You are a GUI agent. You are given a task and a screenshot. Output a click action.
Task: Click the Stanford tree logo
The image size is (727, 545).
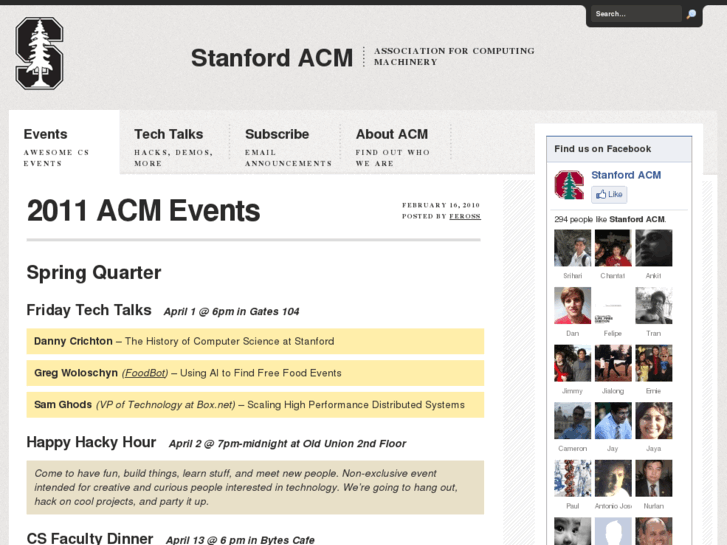click(x=39, y=54)
